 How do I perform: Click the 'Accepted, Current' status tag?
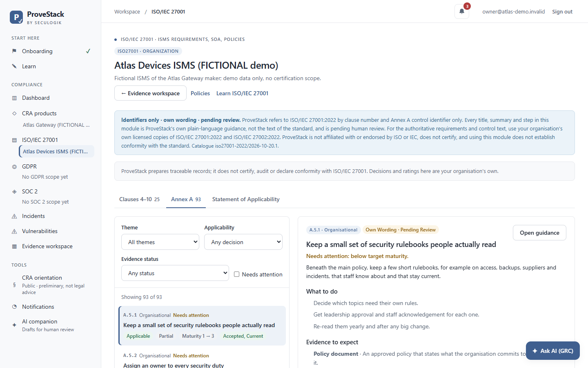(x=243, y=336)
